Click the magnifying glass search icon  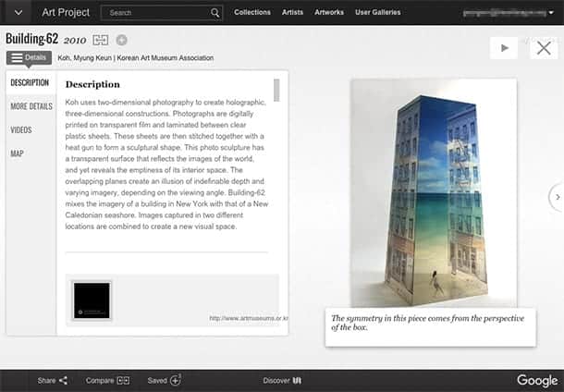pos(215,13)
